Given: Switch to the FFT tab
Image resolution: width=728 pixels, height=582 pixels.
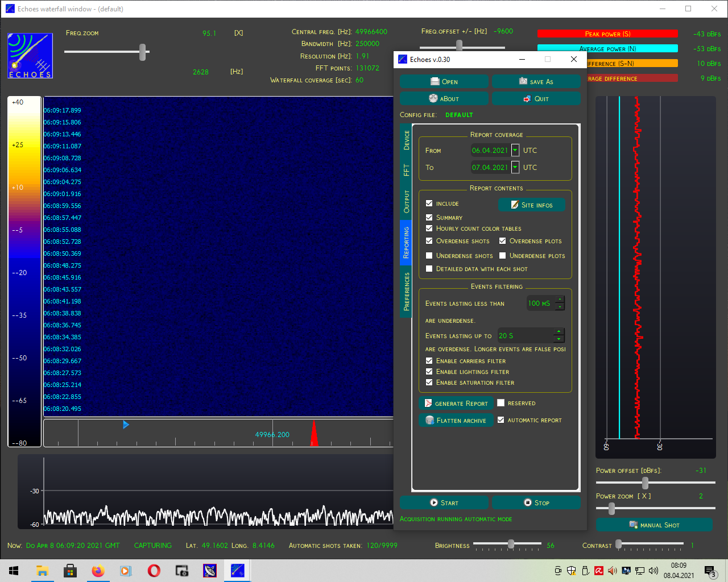Looking at the screenshot, I should coord(406,170).
